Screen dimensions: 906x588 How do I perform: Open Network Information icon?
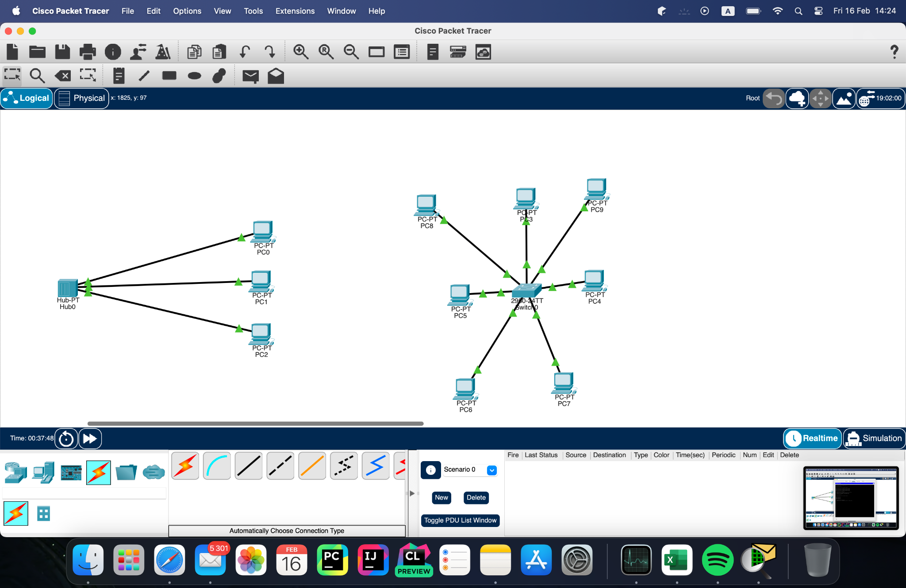click(x=113, y=52)
